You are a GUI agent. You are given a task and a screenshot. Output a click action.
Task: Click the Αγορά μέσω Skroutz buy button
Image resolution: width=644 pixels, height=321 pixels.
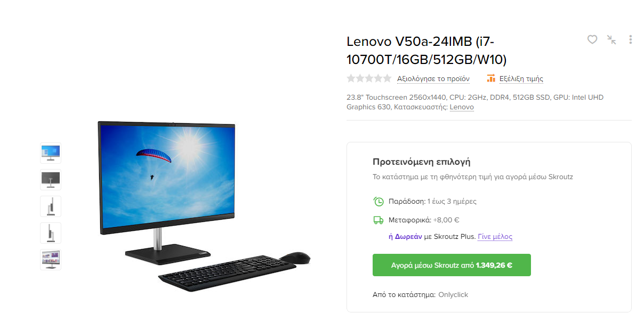[452, 265]
